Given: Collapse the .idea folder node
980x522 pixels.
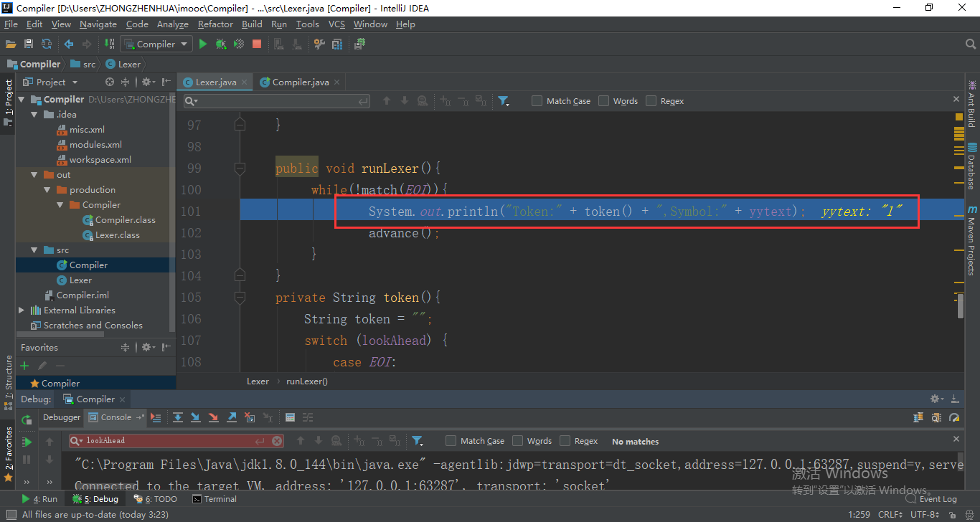Looking at the screenshot, I should [x=34, y=115].
